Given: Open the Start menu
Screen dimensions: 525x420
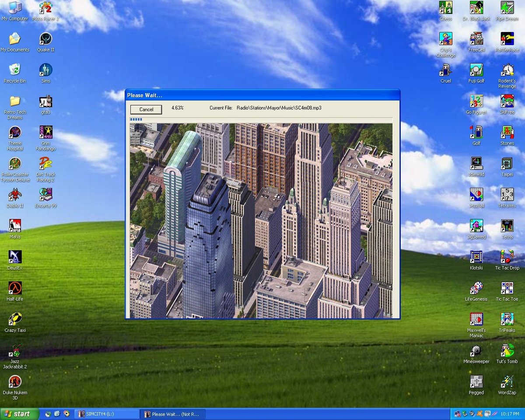Looking at the screenshot, I should tap(17, 414).
